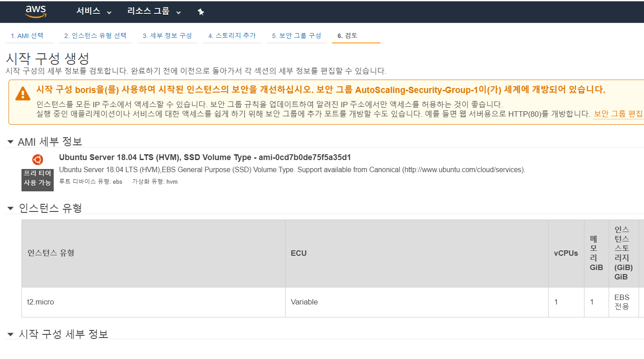Go to step 5. 보안 그룹 구성
The image size is (644, 359).
pos(297,36)
